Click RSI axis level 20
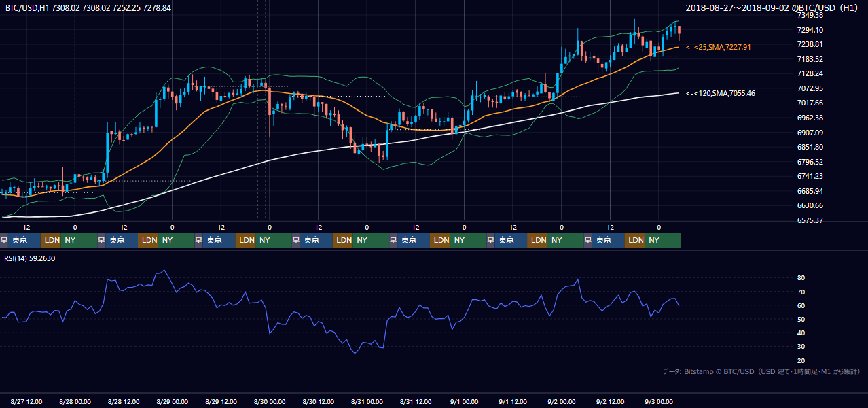The width and height of the screenshot is (868, 408). coord(801,360)
